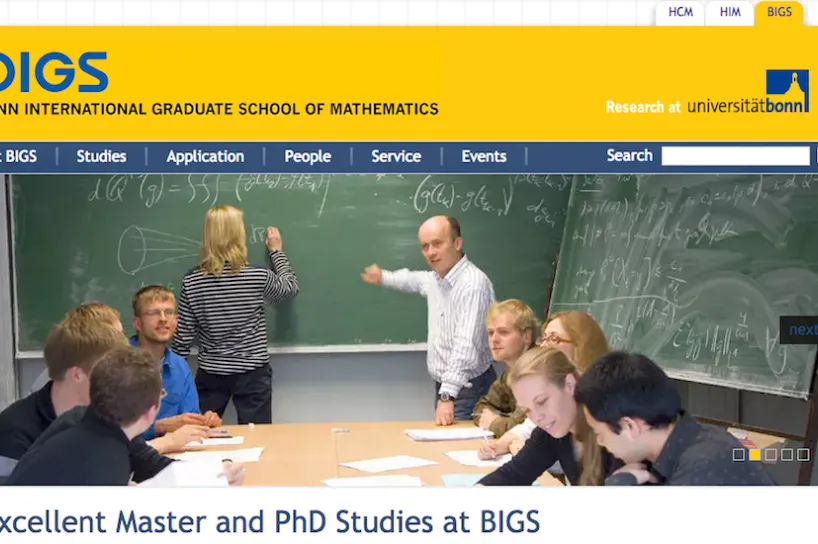Image resolution: width=818 pixels, height=544 pixels.
Task: Open the BIGS navigation menu item
Action: point(19,156)
